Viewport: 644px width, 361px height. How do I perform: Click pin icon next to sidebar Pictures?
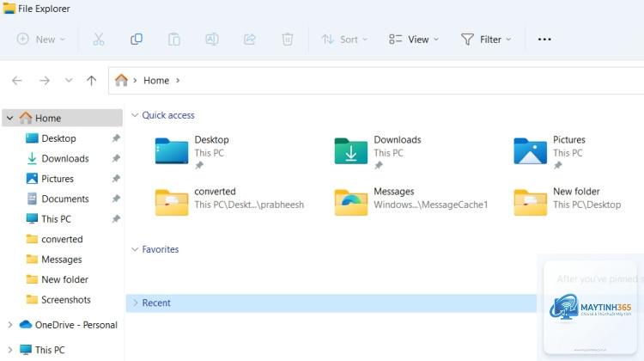[x=116, y=179]
